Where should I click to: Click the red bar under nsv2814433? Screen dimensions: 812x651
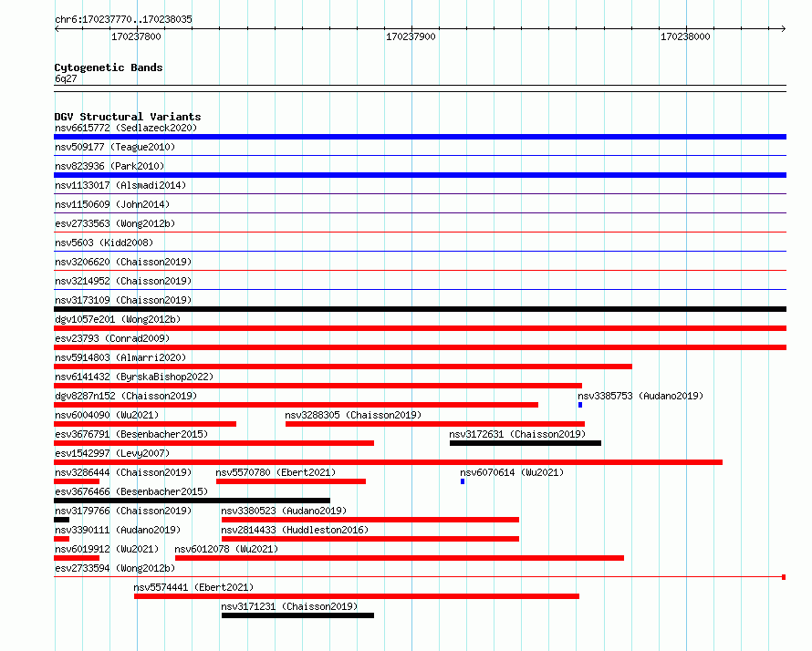(370, 539)
